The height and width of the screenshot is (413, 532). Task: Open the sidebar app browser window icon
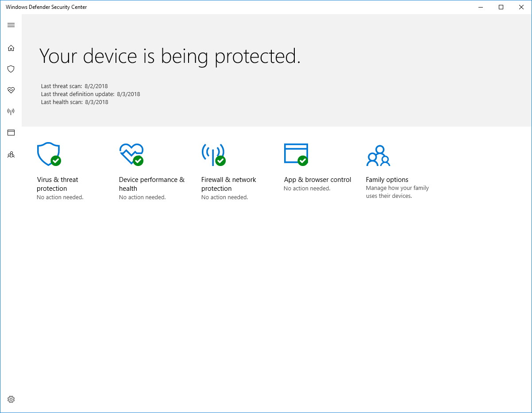pyautogui.click(x=11, y=132)
